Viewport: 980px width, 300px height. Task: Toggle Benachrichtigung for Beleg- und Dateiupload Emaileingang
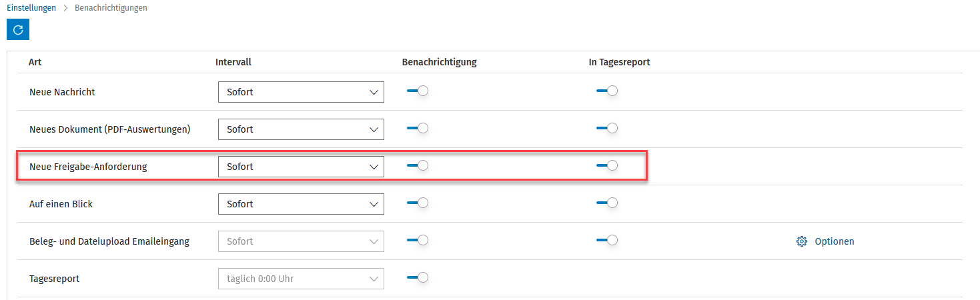[418, 241]
